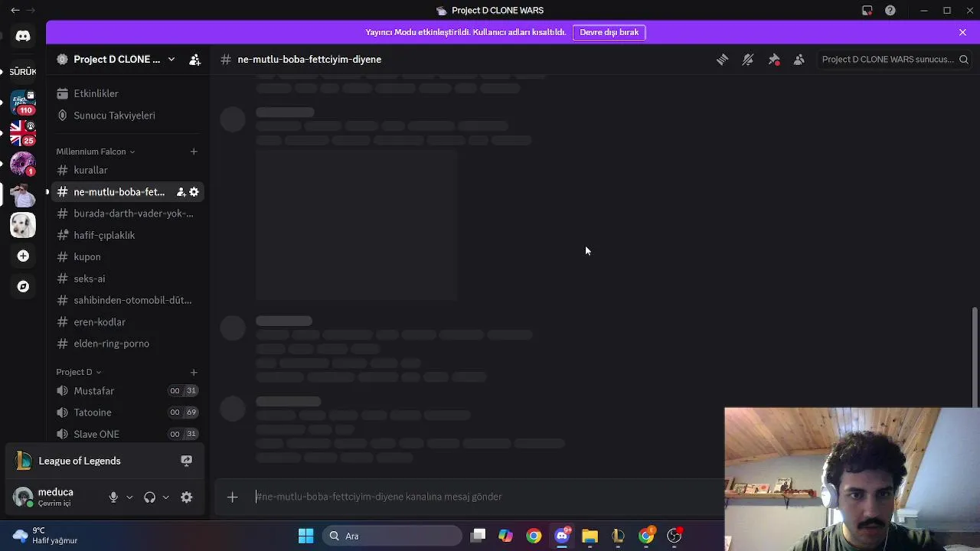980x551 pixels.
Task: Open the Windows Start menu
Action: point(305,536)
